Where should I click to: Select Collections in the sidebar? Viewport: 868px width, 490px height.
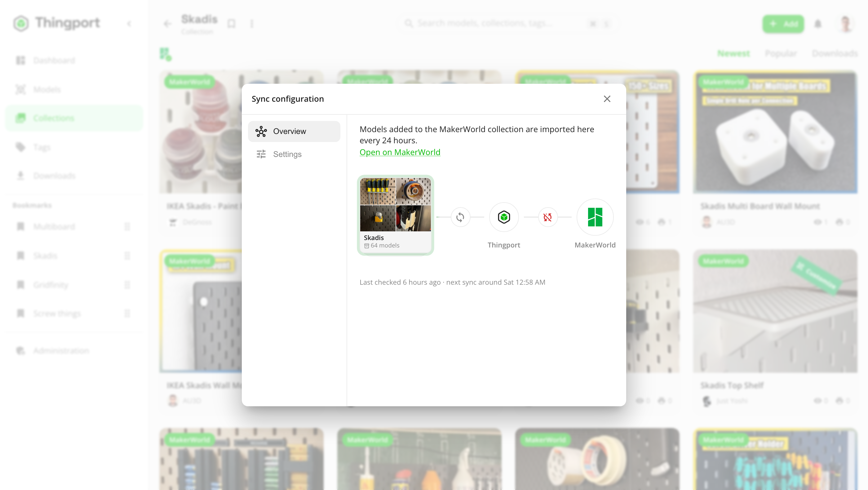(x=74, y=118)
